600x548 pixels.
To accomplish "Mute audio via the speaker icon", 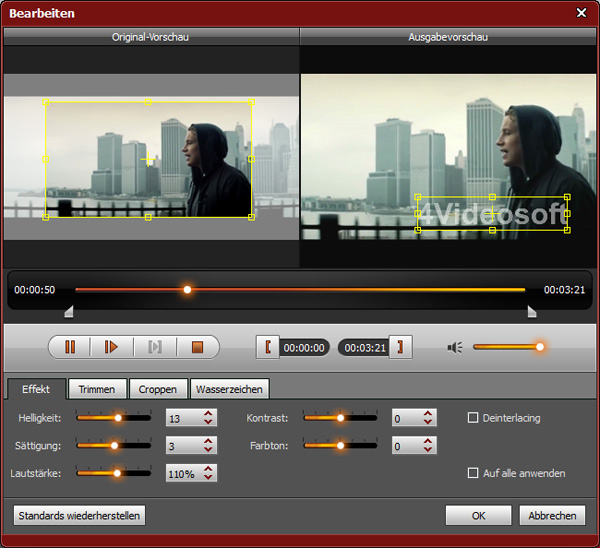I will [x=455, y=347].
